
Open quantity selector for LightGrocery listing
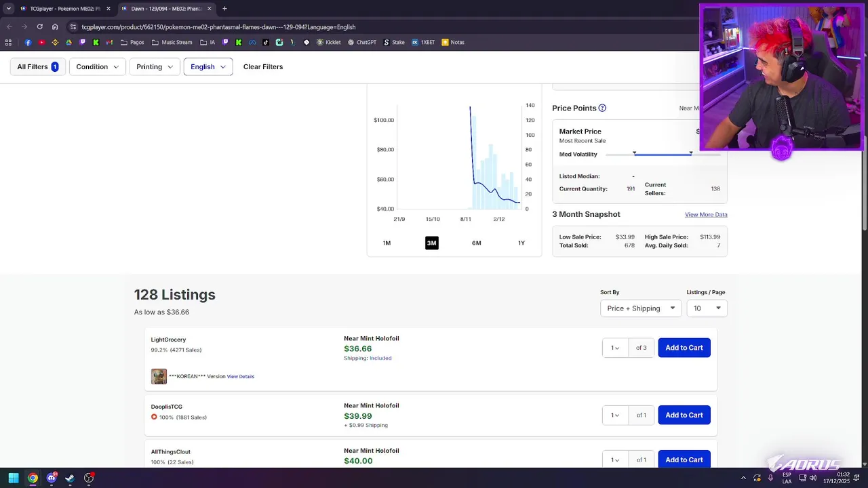615,348
